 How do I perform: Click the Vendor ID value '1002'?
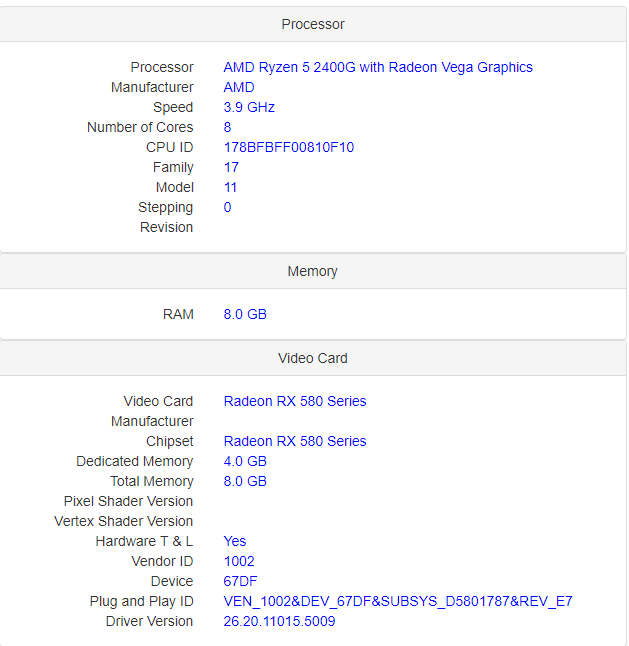pos(239,561)
